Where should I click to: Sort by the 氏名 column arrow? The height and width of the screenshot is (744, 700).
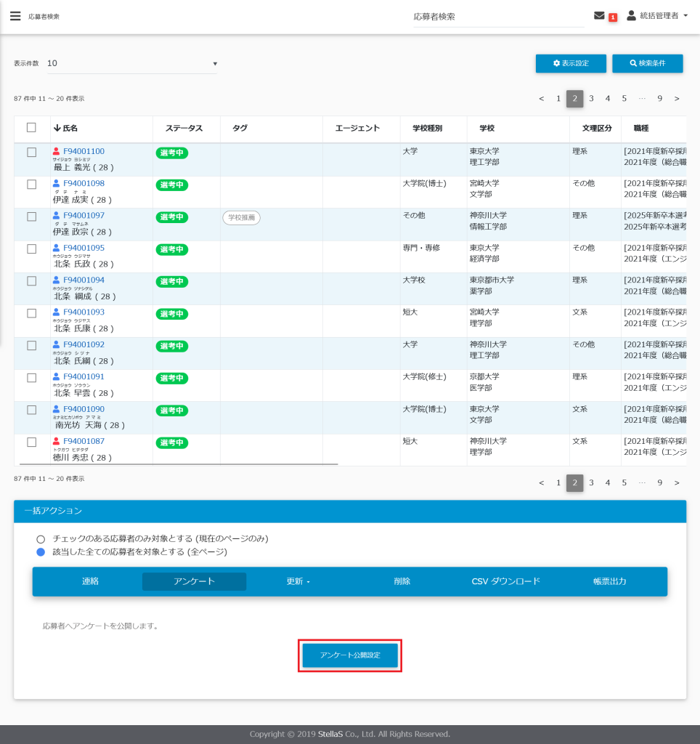pyautogui.click(x=57, y=129)
